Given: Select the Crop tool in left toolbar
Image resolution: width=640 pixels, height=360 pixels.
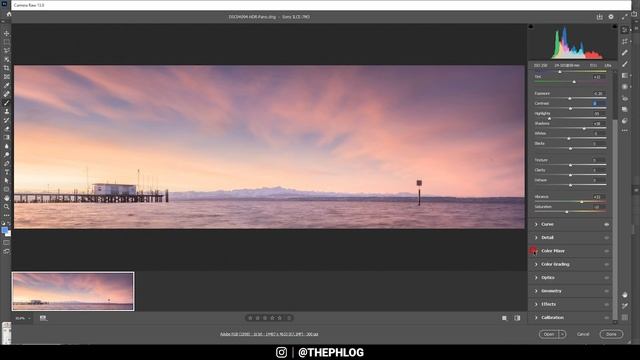Looking at the screenshot, I should [6, 68].
